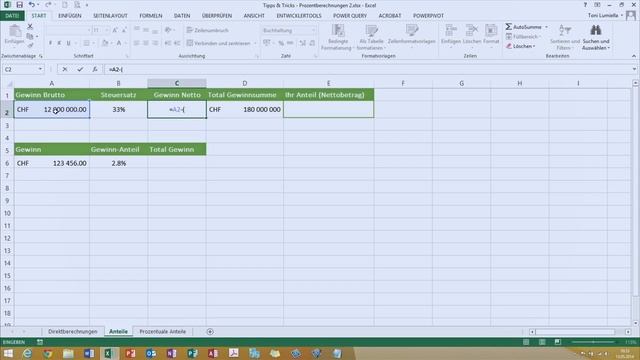Open PowerPoint from the Windows taskbar

[x=130, y=353]
